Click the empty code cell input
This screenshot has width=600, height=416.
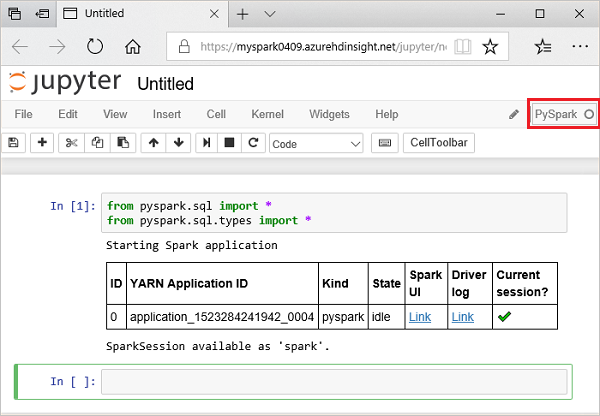(335, 382)
